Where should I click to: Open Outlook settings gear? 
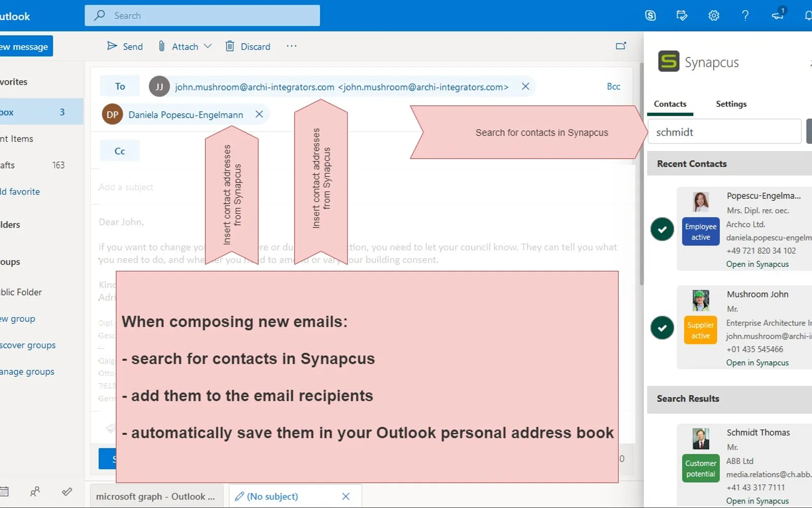coord(714,16)
